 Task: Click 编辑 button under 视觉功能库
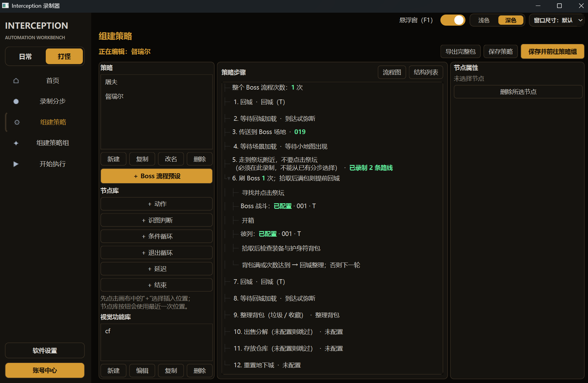coord(142,371)
